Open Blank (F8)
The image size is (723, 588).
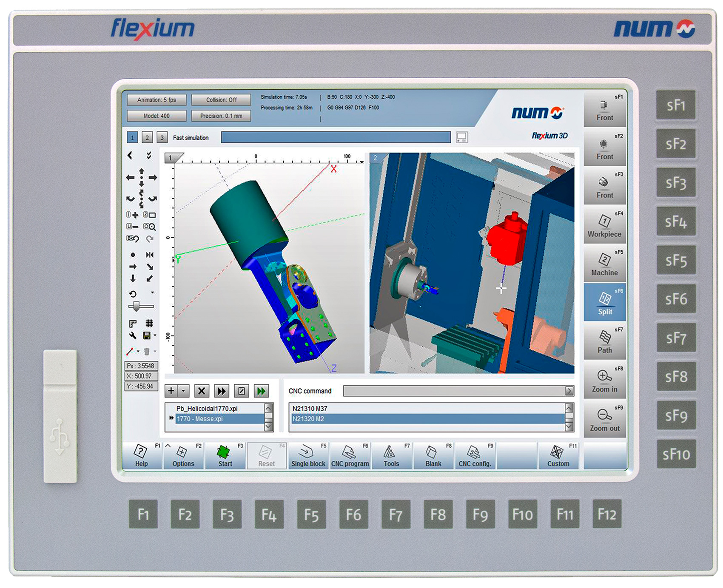pyautogui.click(x=433, y=456)
